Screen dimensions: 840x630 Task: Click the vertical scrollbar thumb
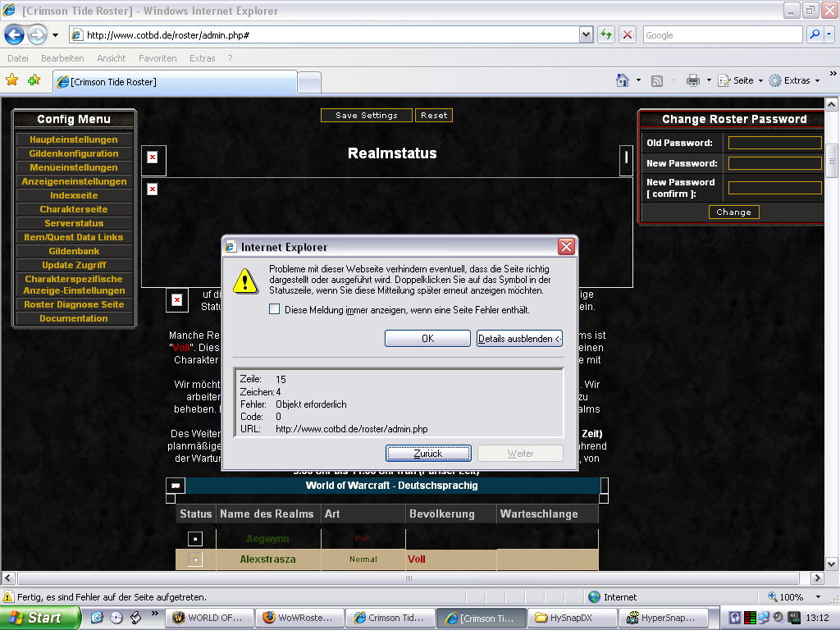[x=832, y=161]
